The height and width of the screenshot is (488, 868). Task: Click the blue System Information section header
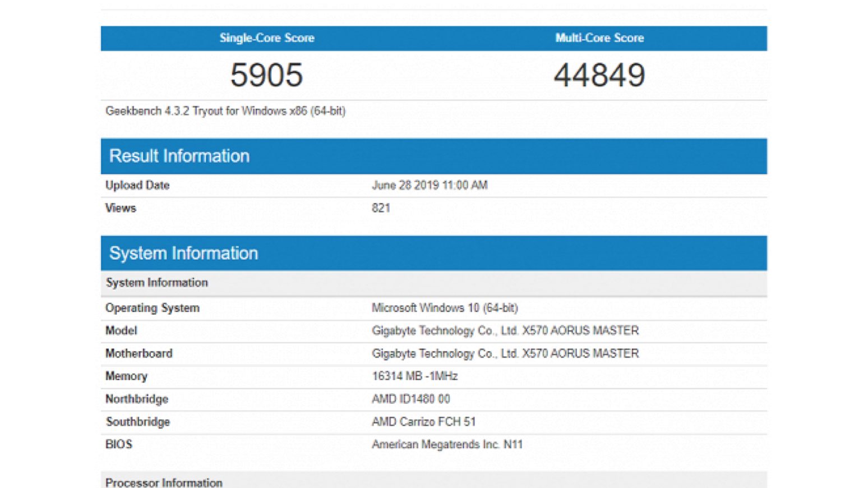click(x=183, y=253)
